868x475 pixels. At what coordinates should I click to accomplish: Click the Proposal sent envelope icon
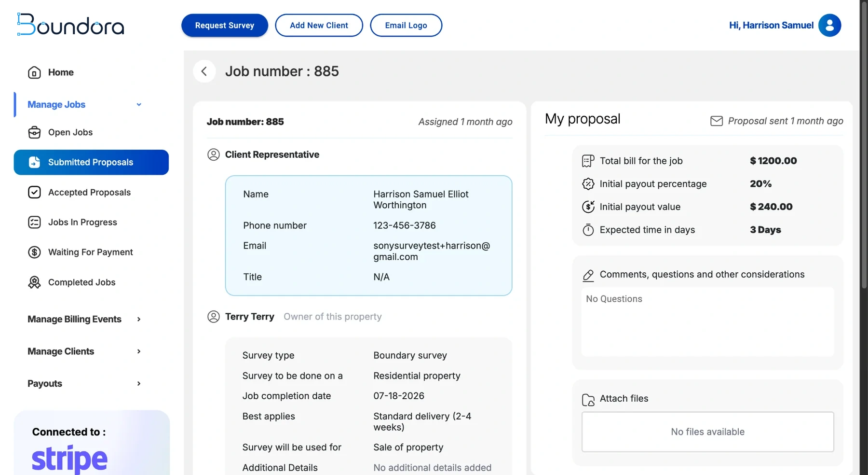click(x=717, y=121)
